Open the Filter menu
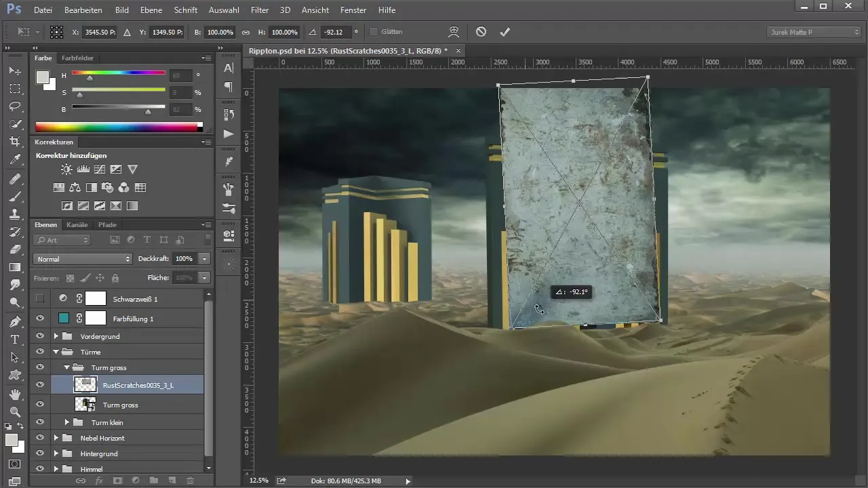The image size is (868, 488). click(259, 10)
